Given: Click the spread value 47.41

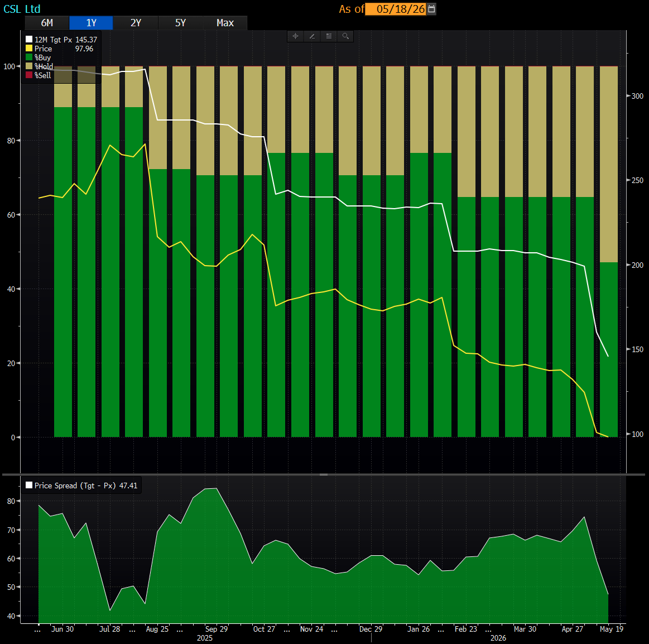Looking at the screenshot, I should tap(128, 486).
